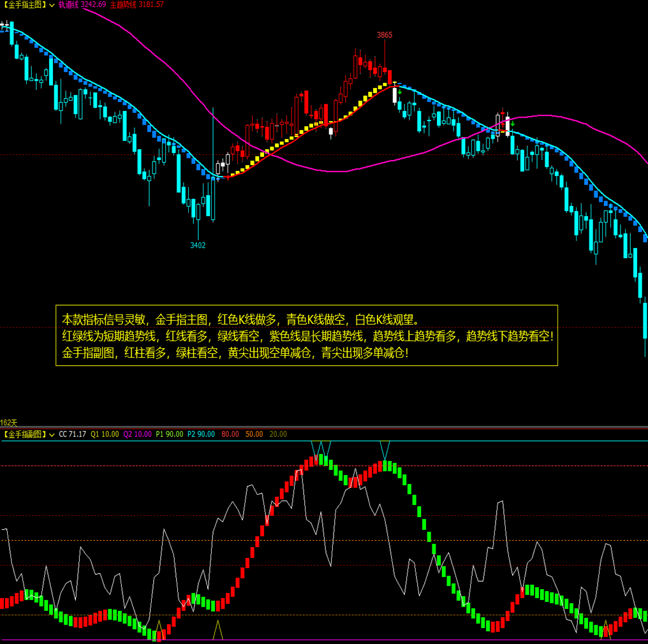Click the 【金手指副图】 indicator title

(x=24, y=434)
